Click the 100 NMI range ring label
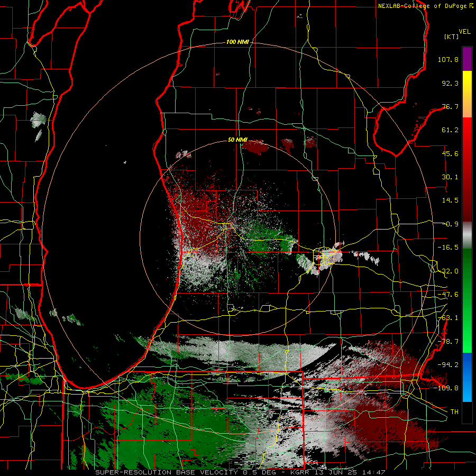This screenshot has width=476, height=476. 237,42
